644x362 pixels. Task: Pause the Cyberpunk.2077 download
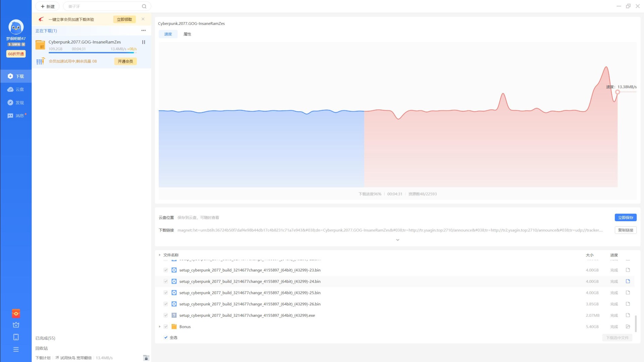tap(144, 42)
